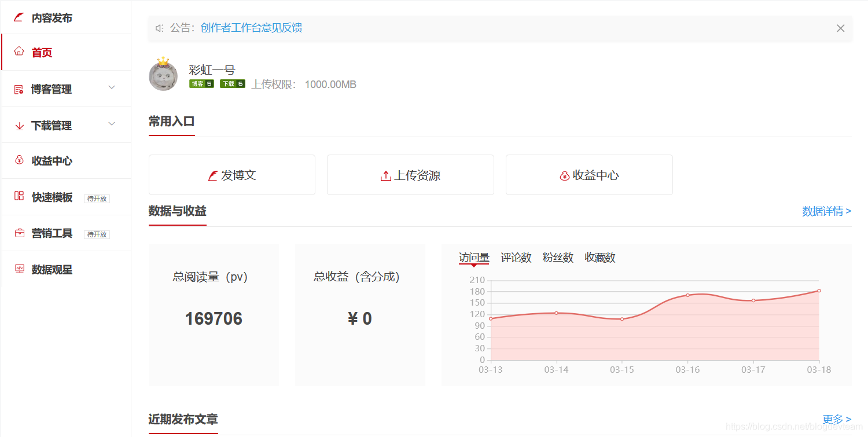Click the 首页 home icon
The image size is (868, 437).
[x=19, y=52]
